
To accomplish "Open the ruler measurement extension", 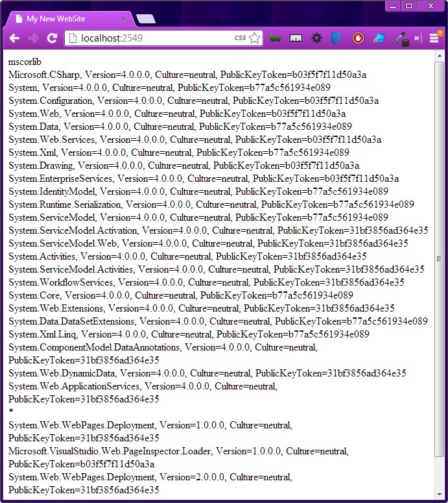I will point(296,38).
